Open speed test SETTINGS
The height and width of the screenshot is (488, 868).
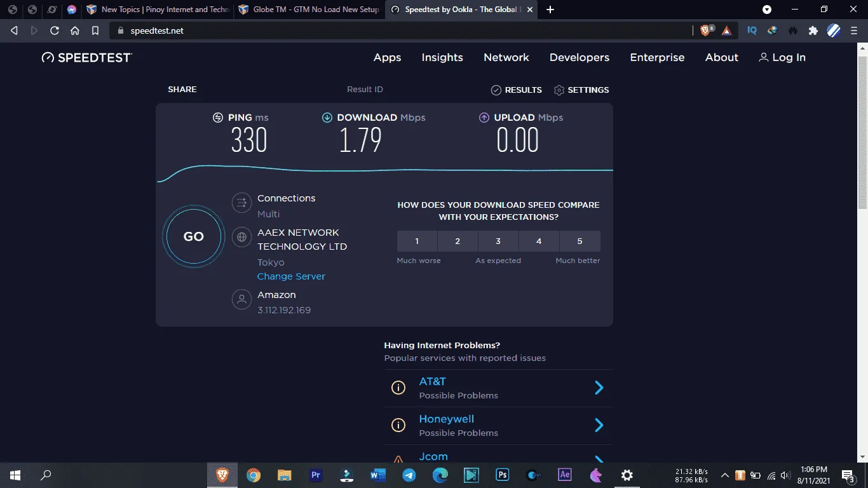tap(581, 90)
